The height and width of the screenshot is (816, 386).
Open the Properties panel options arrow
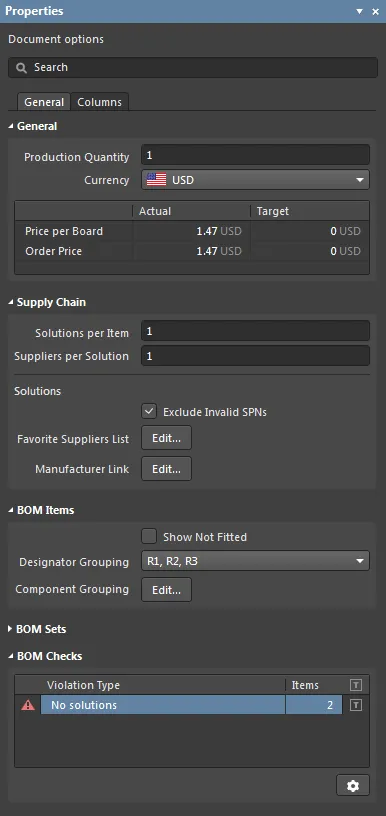click(359, 11)
